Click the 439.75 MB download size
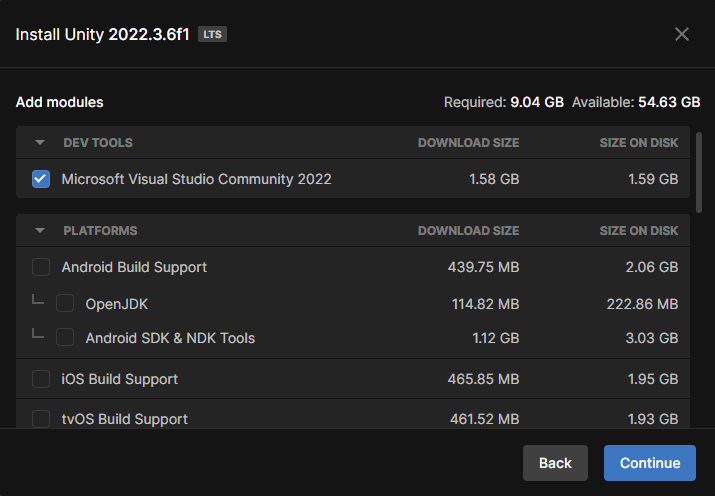Screen dimensions: 715x496 pos(483,267)
